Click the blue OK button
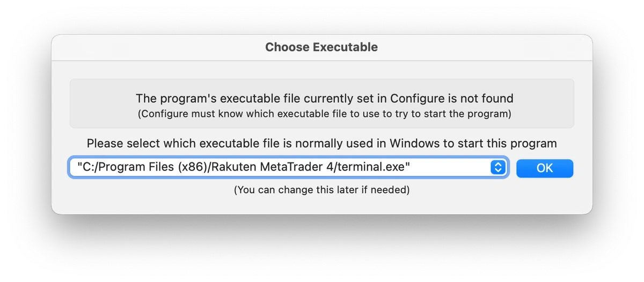 click(545, 168)
